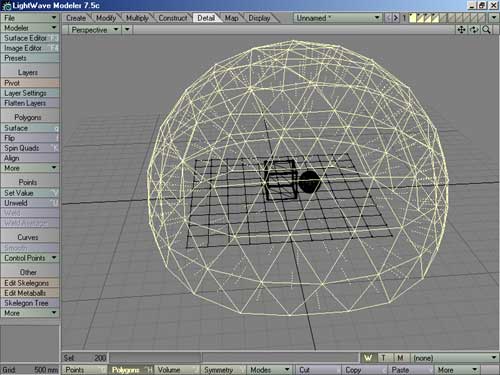Click the Align button
This screenshot has width=500, height=375.
[x=30, y=158]
